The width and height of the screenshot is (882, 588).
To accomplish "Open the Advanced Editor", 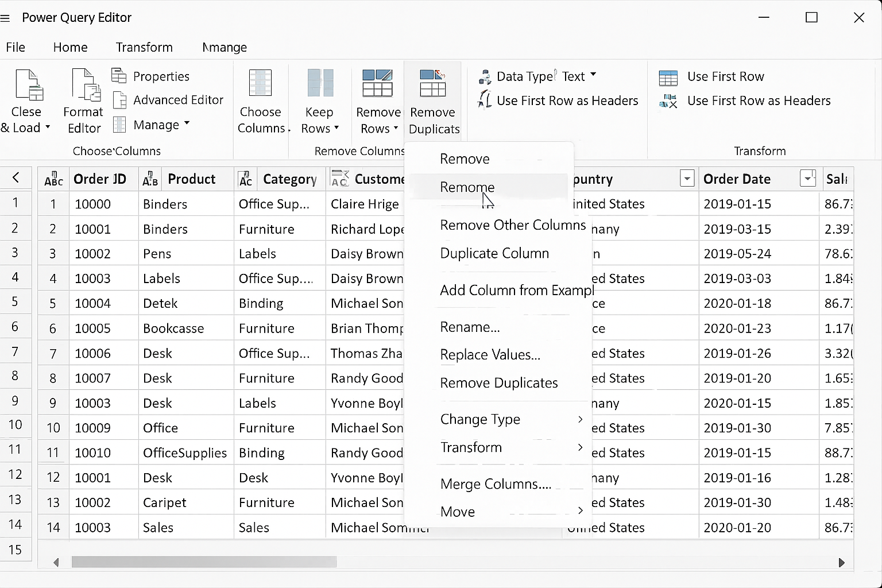I will (x=178, y=100).
